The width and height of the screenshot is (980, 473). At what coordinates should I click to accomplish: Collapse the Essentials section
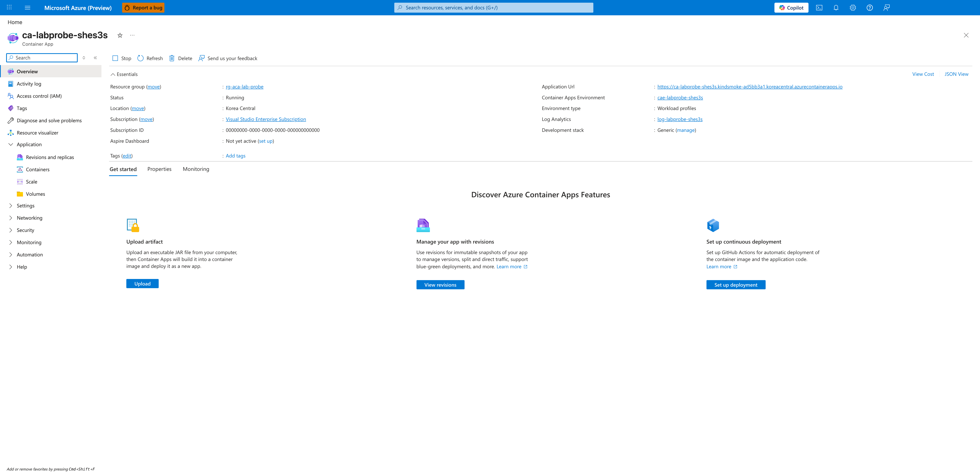[124, 74]
